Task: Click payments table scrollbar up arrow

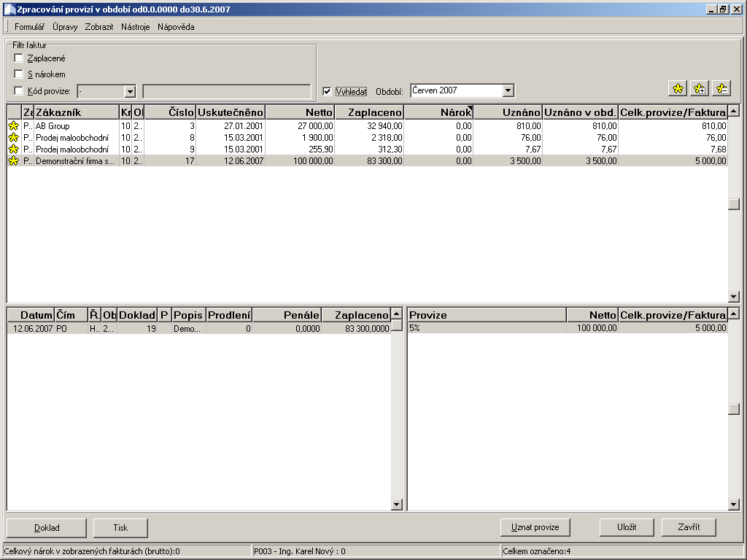Action: (x=396, y=314)
